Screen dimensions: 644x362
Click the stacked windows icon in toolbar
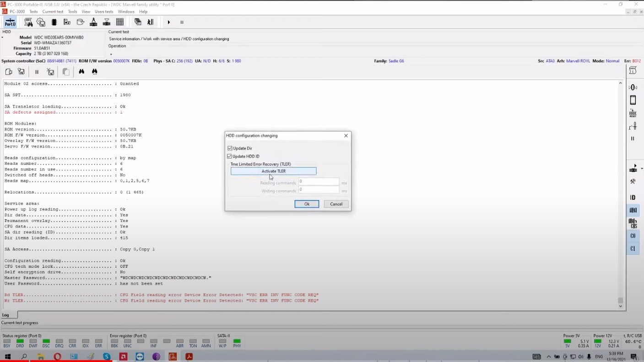(x=138, y=22)
